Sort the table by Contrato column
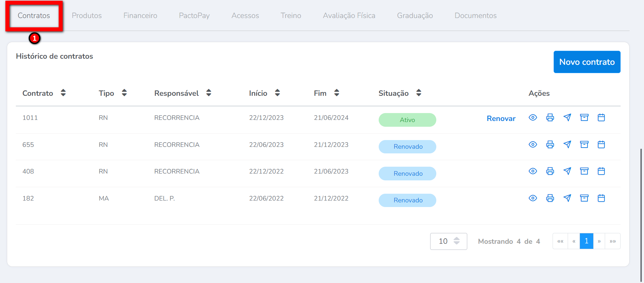644x283 pixels. click(63, 93)
